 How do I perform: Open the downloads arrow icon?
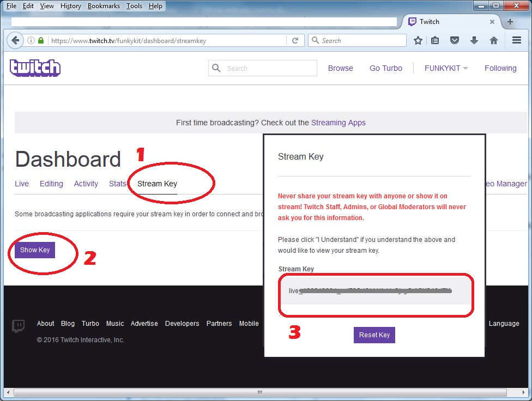pyautogui.click(x=474, y=41)
